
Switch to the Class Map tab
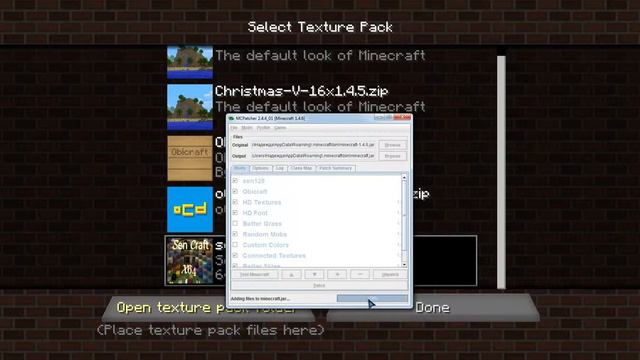(301, 168)
